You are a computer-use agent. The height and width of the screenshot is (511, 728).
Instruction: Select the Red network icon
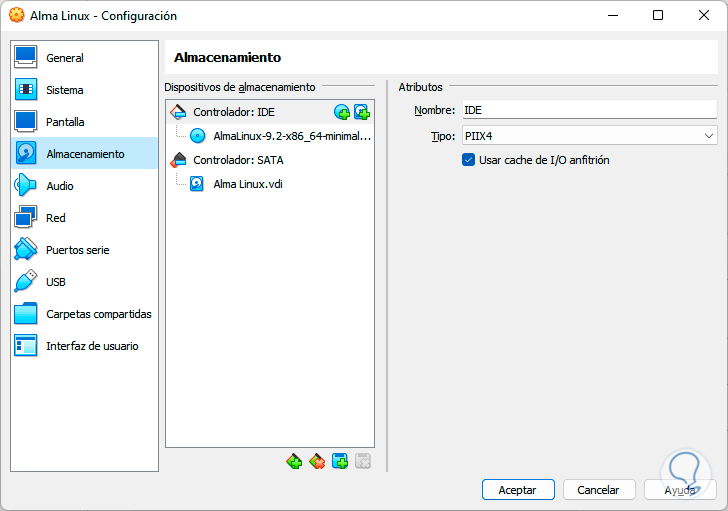click(26, 218)
